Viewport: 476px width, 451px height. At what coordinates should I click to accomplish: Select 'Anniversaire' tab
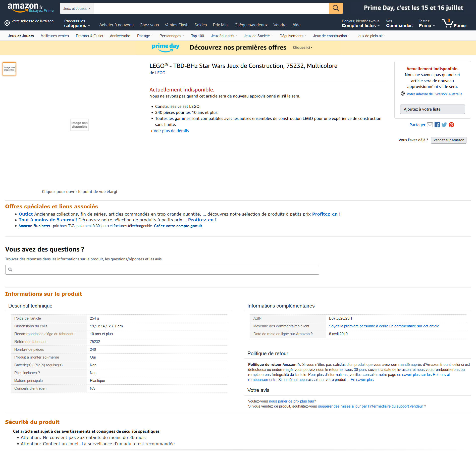coord(120,36)
